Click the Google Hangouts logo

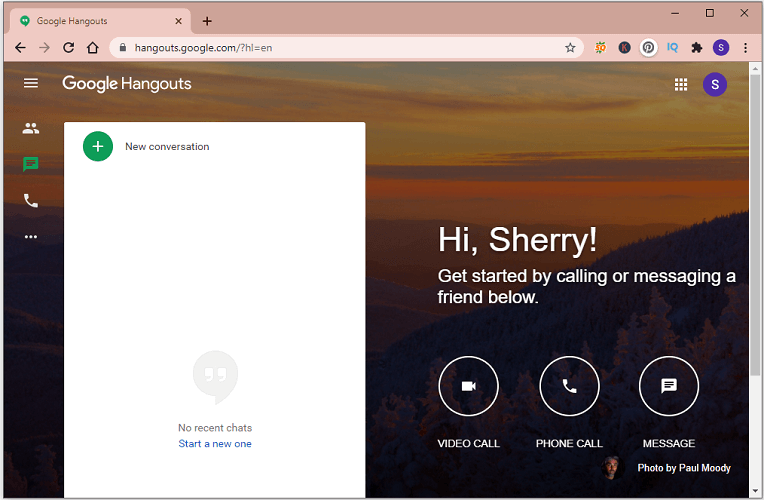[127, 84]
